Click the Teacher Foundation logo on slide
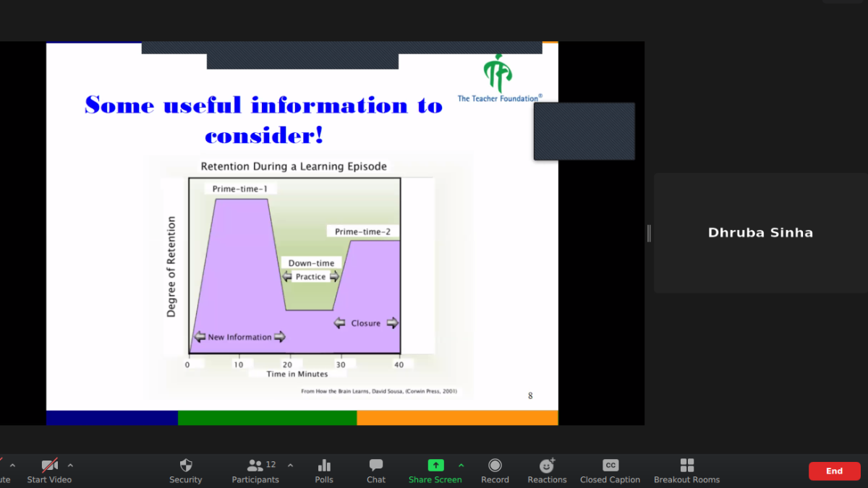868x488 pixels. coord(498,77)
